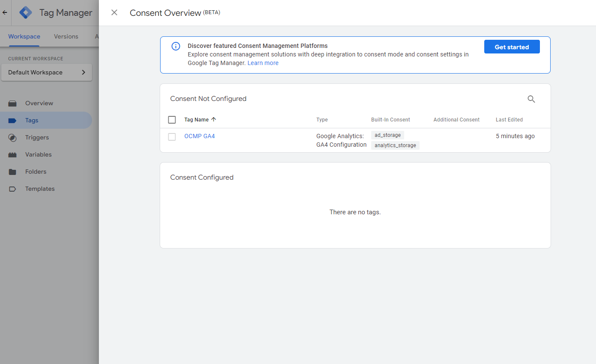The height and width of the screenshot is (364, 596).
Task: Switch to the Workspace tab
Action: coord(24,36)
